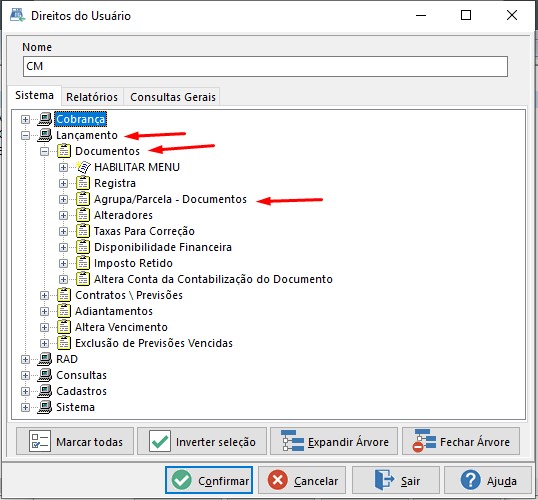Click the HABILITAR MENU sparkle page icon
Image resolution: width=538 pixels, height=500 pixels.
pyautogui.click(x=83, y=167)
